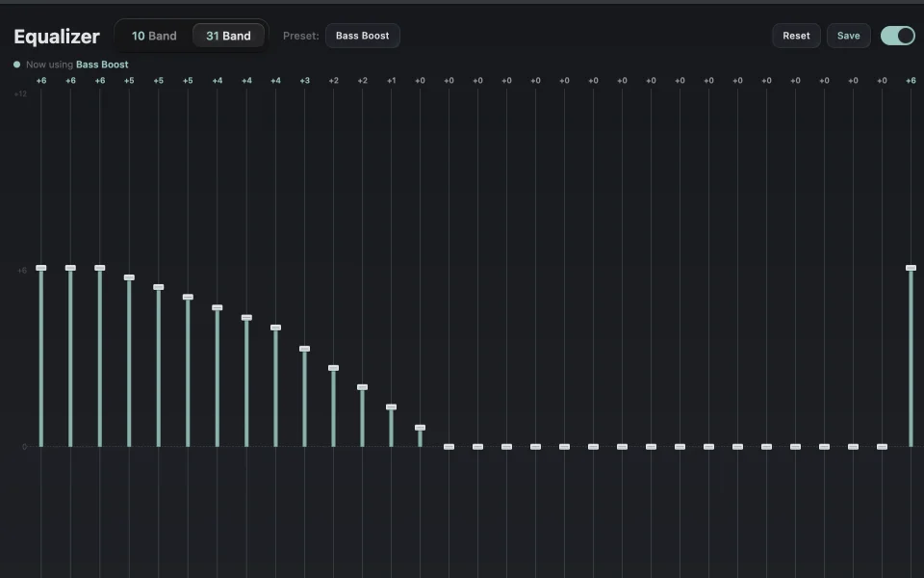The image size is (924, 578).
Task: Click the +6 scale label on left axis
Action: (x=22, y=271)
